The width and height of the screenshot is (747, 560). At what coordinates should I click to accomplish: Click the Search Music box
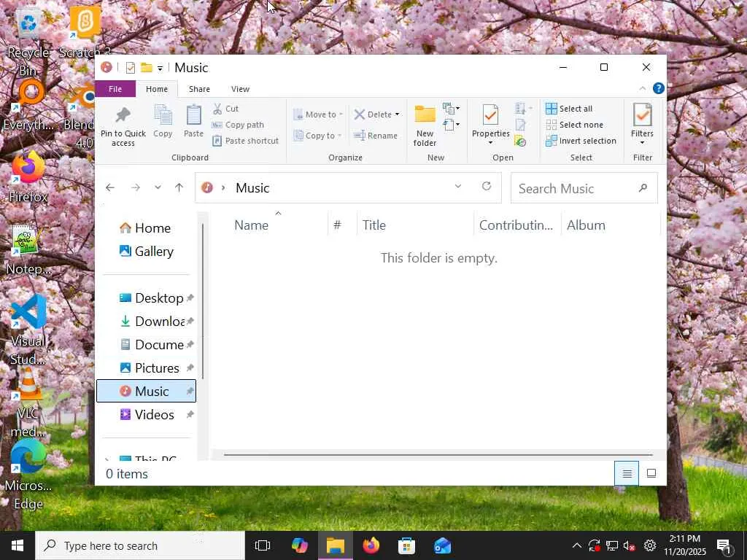tap(584, 188)
